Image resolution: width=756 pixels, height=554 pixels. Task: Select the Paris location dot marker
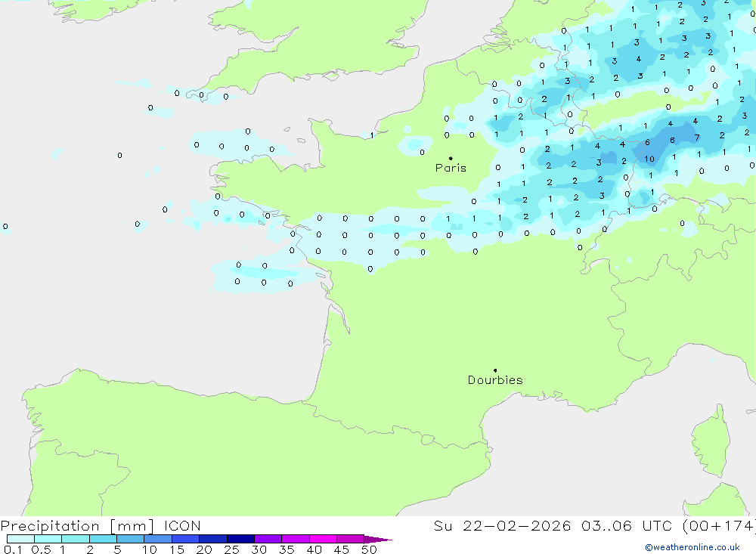click(451, 158)
